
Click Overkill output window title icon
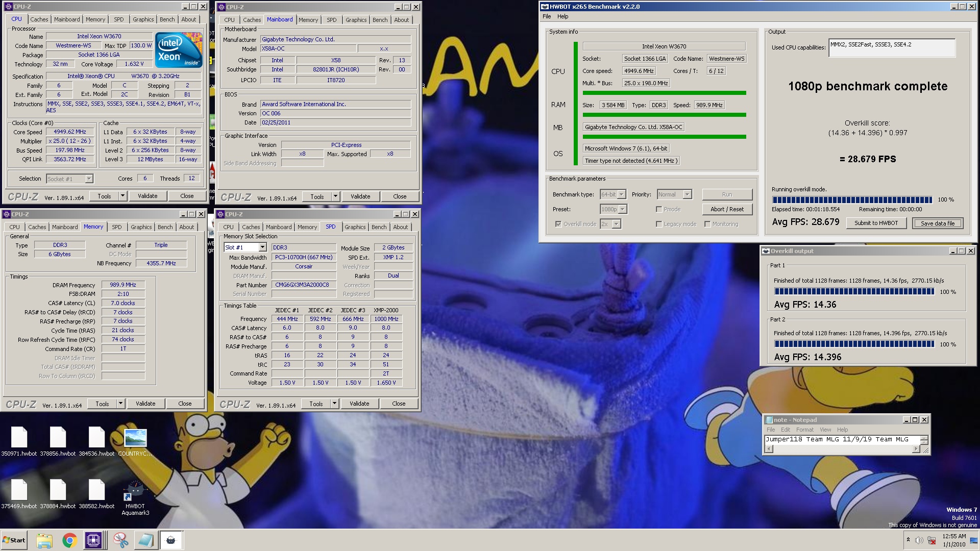pyautogui.click(x=766, y=251)
